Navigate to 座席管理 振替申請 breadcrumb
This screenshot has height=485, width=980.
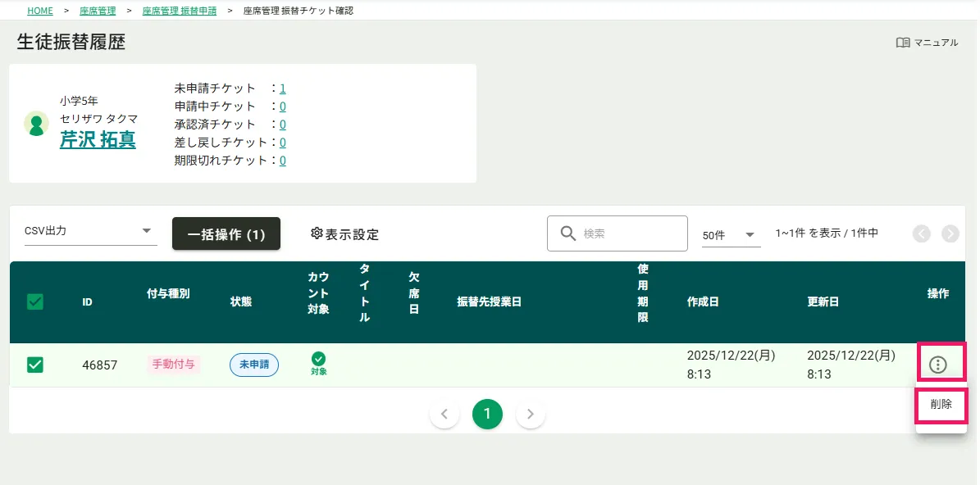[x=179, y=11]
